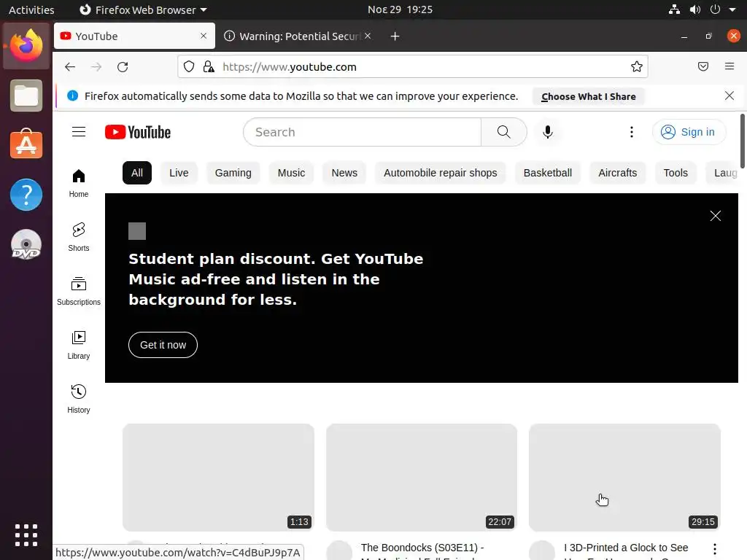Switch to the Warning: Potential Security tab
This screenshot has width=747, height=560.
(x=298, y=36)
